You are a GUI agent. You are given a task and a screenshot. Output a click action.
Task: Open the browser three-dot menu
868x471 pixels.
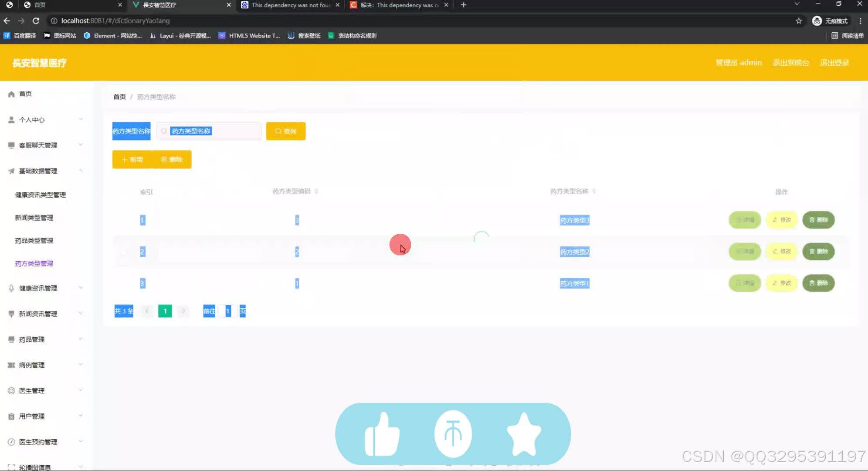pos(860,20)
